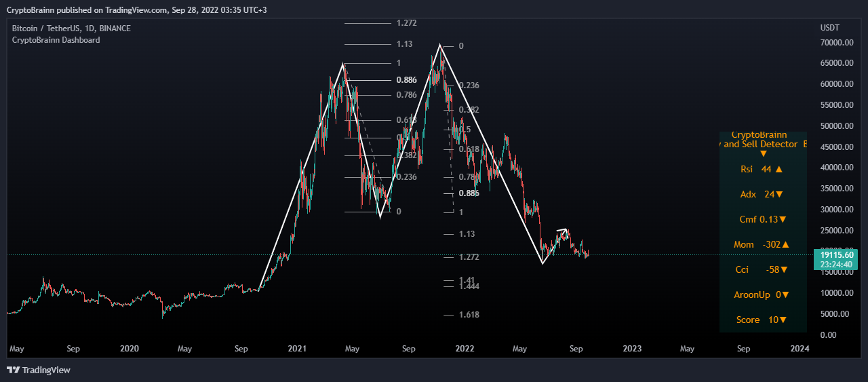Click the 5000.00 price axis label

(835, 314)
